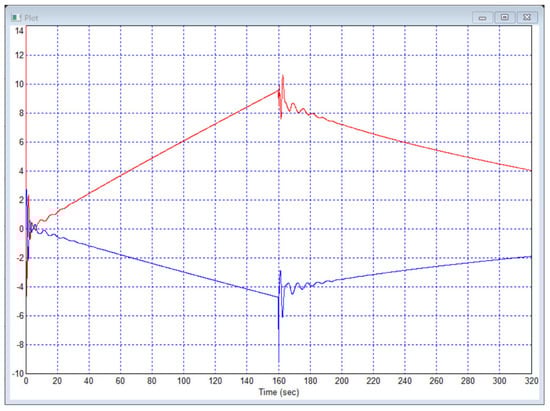550x411 pixels.
Task: Click the -6 label on vertical axis
Action: point(19,316)
